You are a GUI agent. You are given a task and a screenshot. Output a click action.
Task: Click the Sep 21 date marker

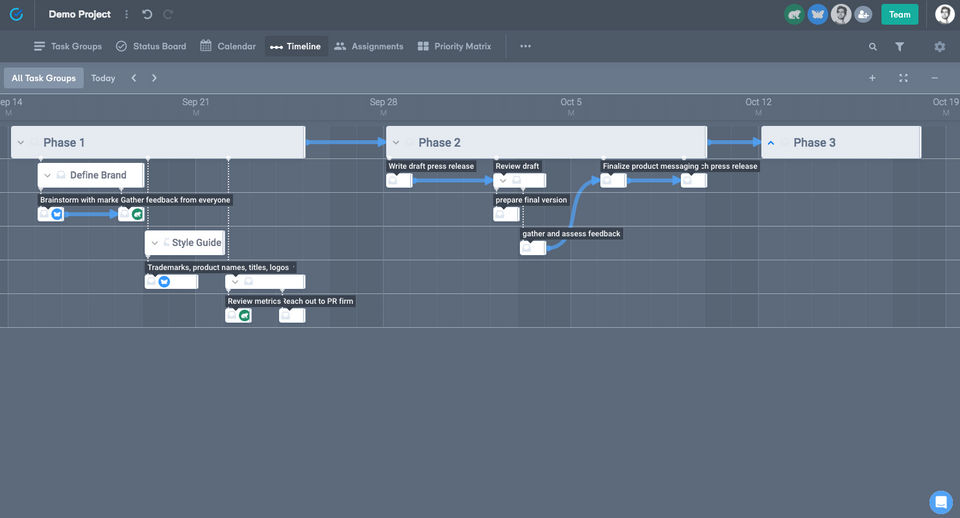(x=195, y=102)
